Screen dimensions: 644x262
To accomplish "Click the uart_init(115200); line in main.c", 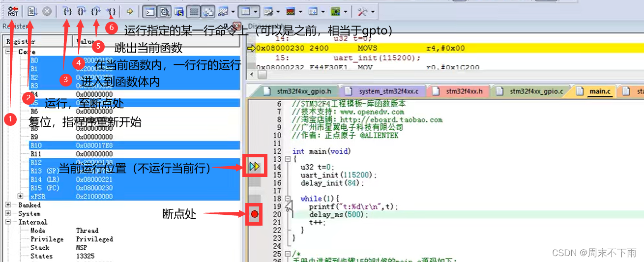I will [x=339, y=175].
